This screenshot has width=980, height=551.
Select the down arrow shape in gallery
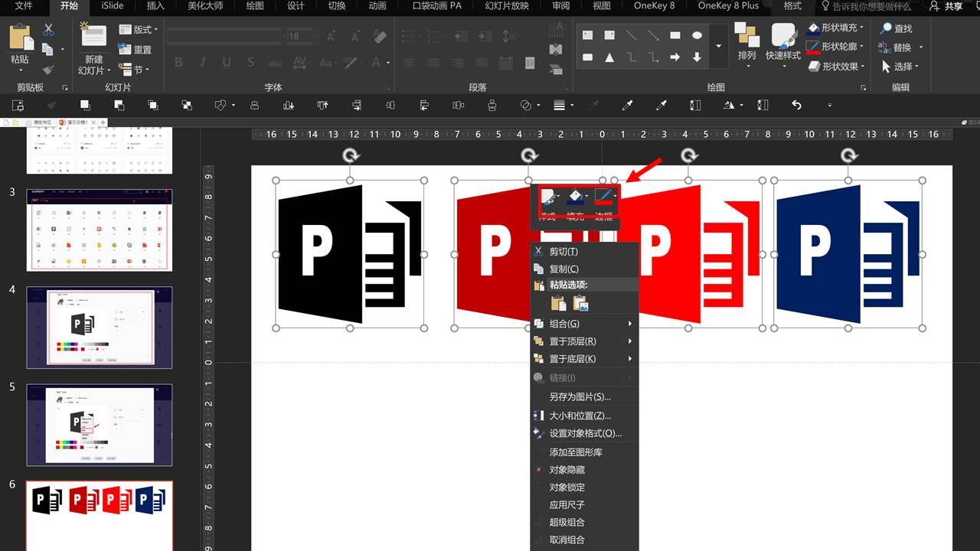point(697,57)
